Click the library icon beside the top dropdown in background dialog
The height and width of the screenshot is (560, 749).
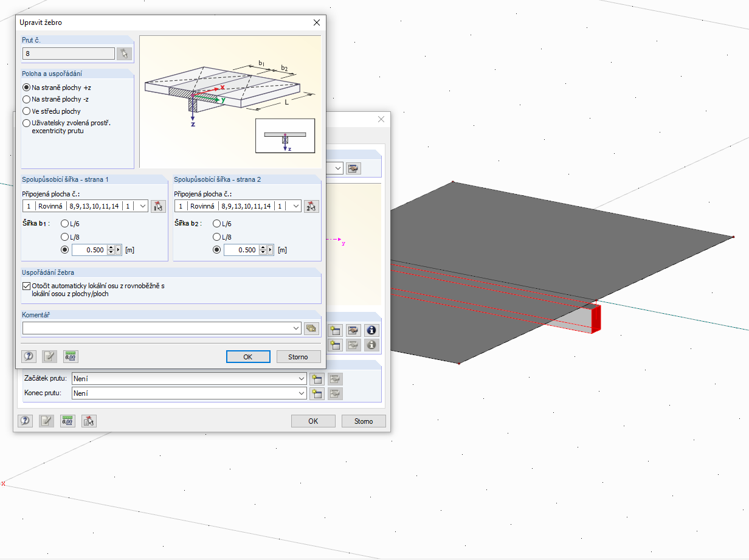click(354, 168)
